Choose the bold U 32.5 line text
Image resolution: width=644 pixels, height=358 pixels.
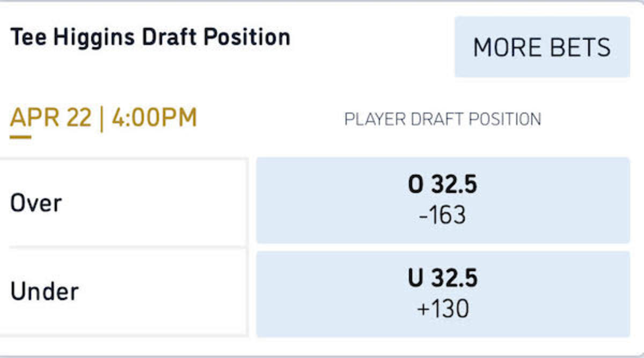click(443, 279)
